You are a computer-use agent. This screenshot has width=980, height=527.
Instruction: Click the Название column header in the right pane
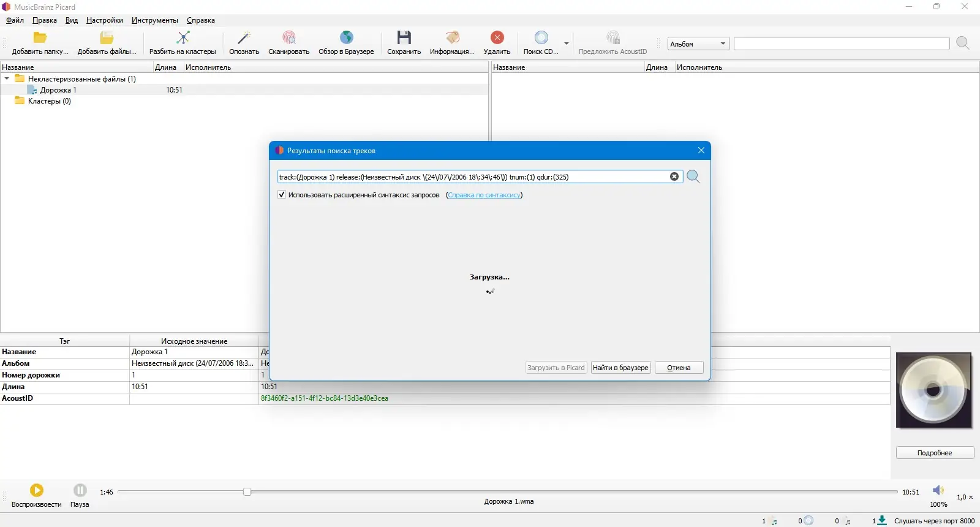point(568,67)
